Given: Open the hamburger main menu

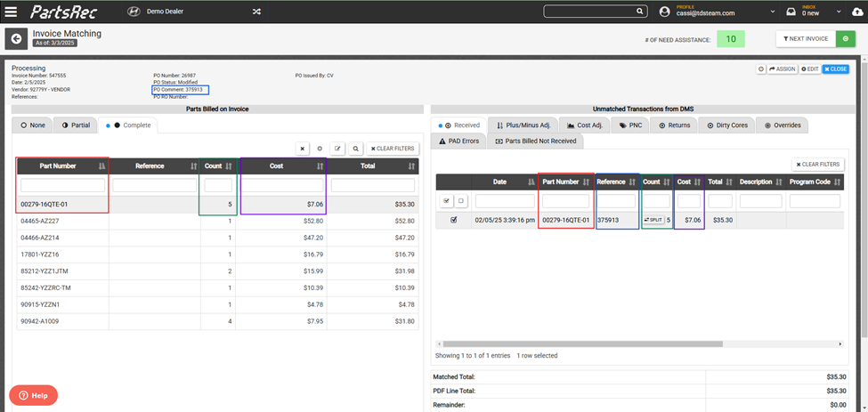Looking at the screenshot, I should point(11,11).
